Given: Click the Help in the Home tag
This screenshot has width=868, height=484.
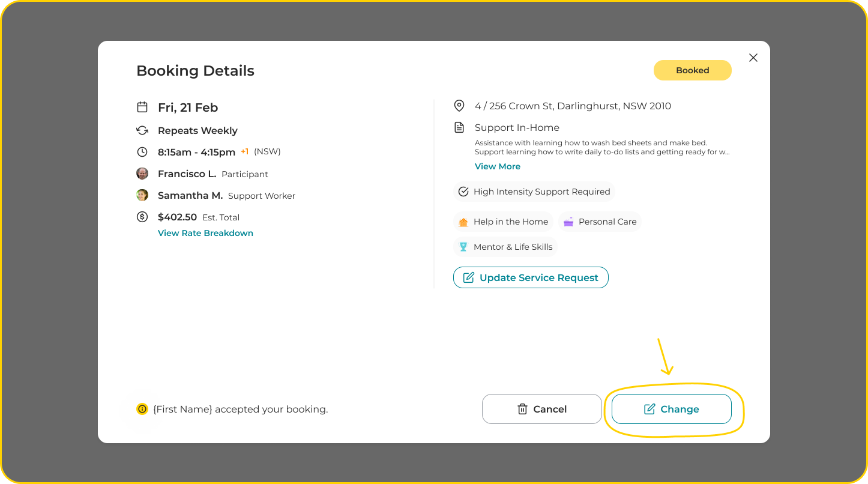Looking at the screenshot, I should 503,222.
